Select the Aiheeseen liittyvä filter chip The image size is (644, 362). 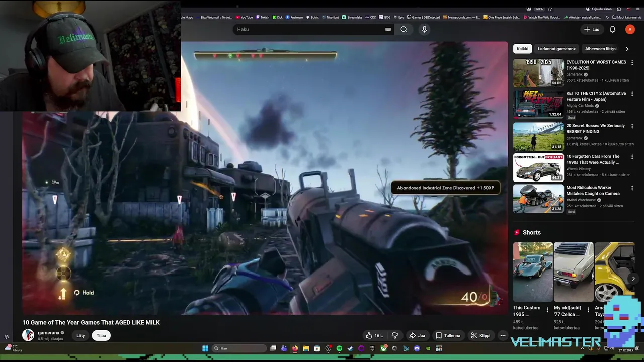point(601,49)
